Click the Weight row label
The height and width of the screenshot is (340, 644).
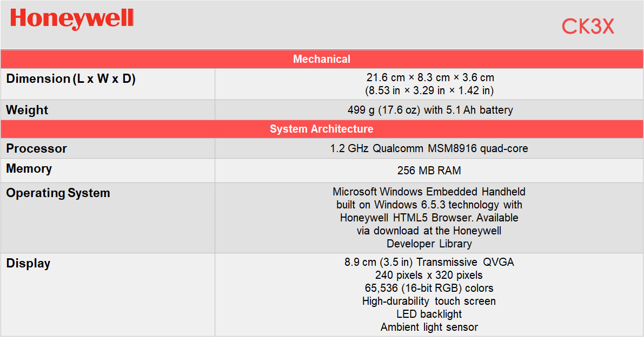27,110
